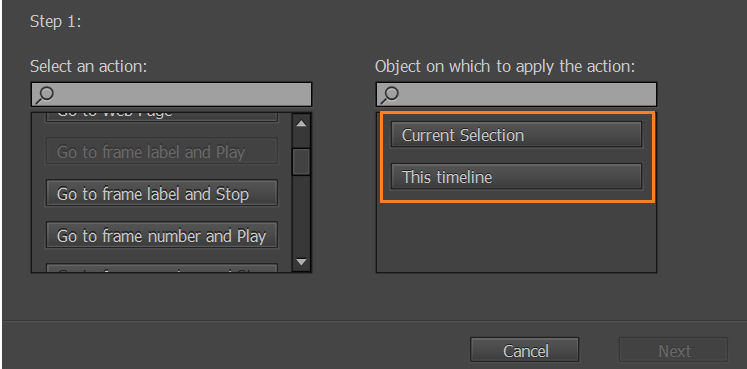Focus the Select an action search field
The height and width of the screenshot is (369, 747).
click(x=172, y=94)
